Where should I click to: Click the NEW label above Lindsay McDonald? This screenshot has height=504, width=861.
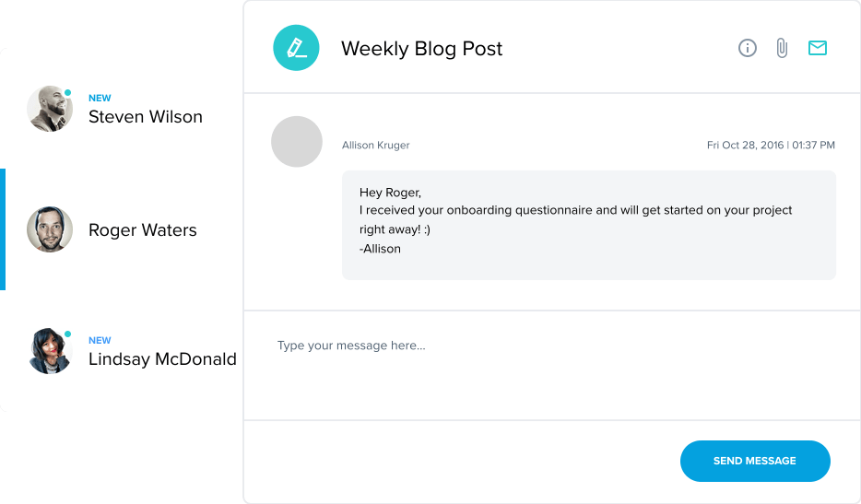[100, 340]
